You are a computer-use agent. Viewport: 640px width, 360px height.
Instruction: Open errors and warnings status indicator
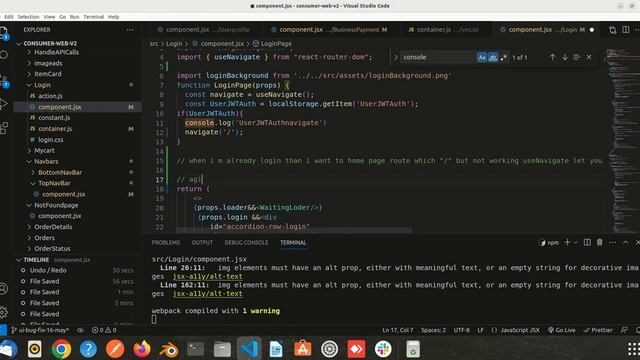104,330
